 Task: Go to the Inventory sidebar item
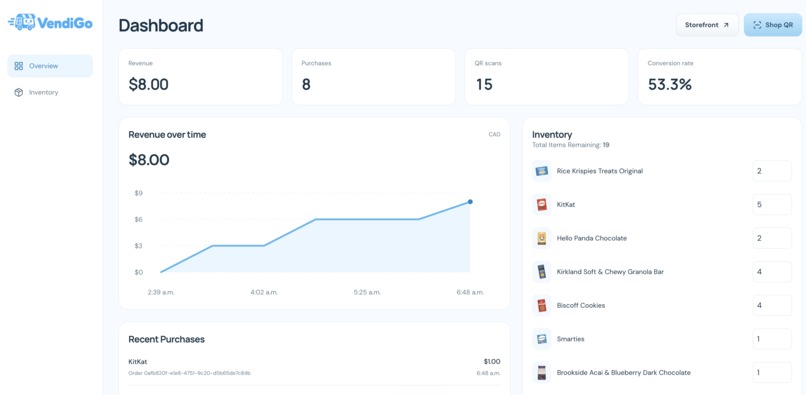50,93
